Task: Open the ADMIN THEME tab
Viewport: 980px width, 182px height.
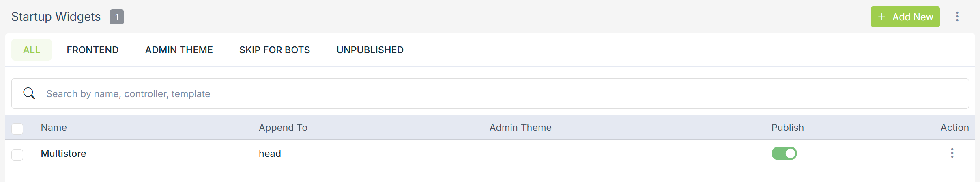Action: 179,50
